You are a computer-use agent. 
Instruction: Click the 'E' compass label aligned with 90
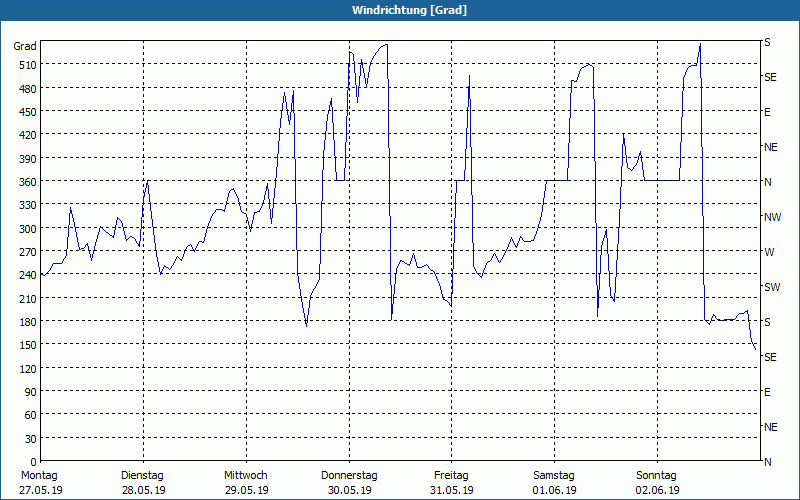pyautogui.click(x=767, y=392)
